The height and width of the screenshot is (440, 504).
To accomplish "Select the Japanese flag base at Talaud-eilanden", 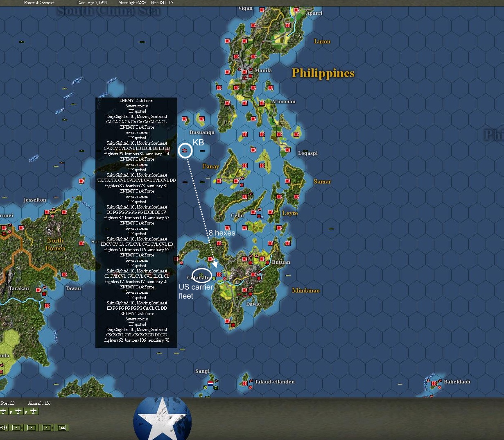I will point(245,384).
